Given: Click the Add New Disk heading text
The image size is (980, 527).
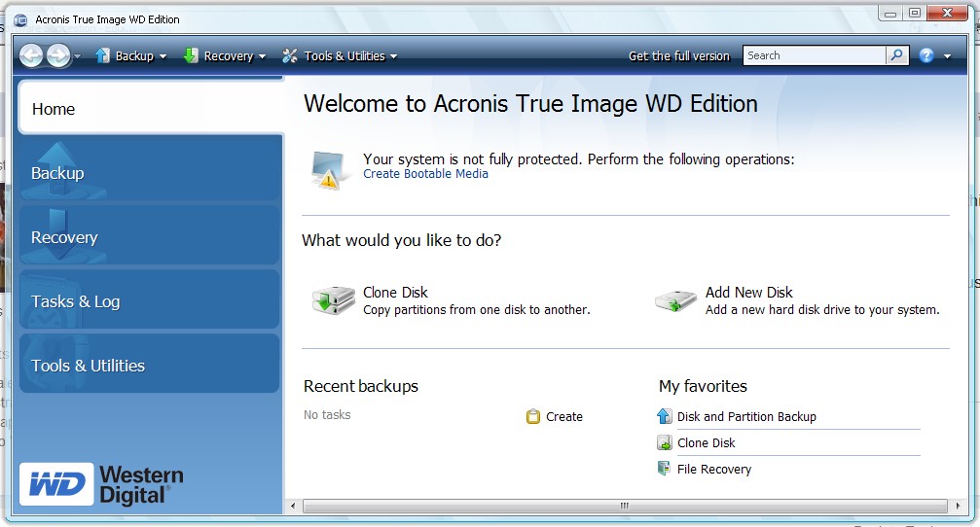Looking at the screenshot, I should (748, 293).
